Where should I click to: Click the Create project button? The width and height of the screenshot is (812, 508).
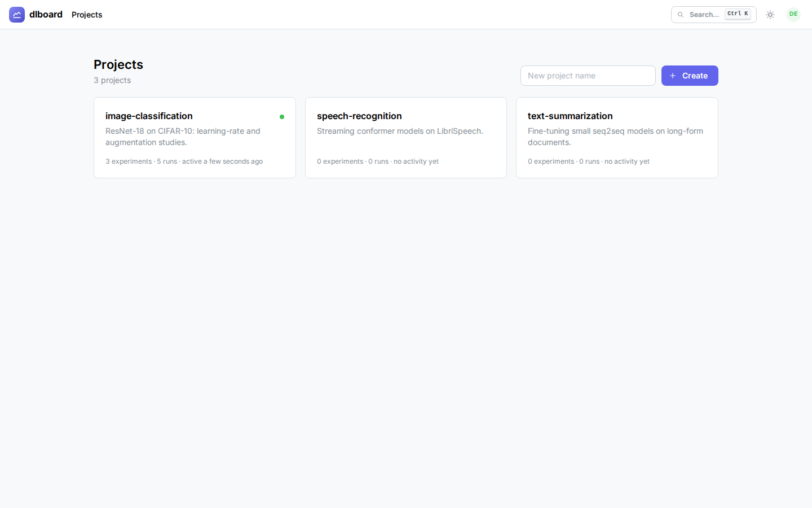[x=690, y=76]
